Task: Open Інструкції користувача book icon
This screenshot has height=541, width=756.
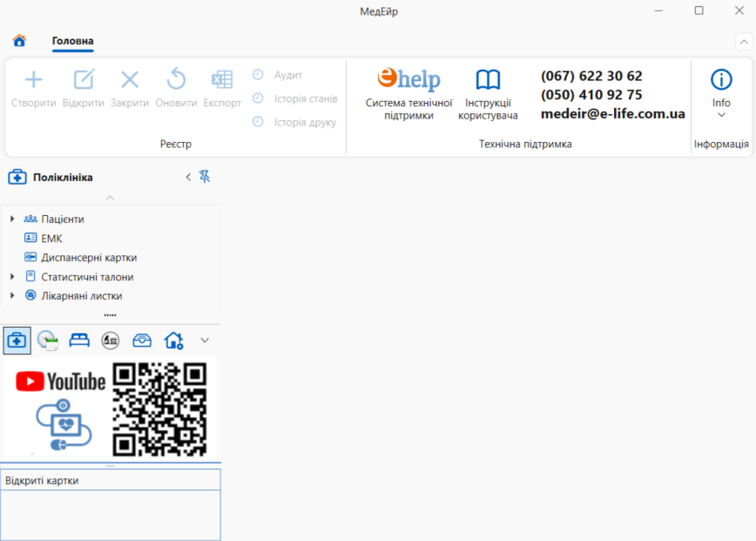Action: point(488,79)
